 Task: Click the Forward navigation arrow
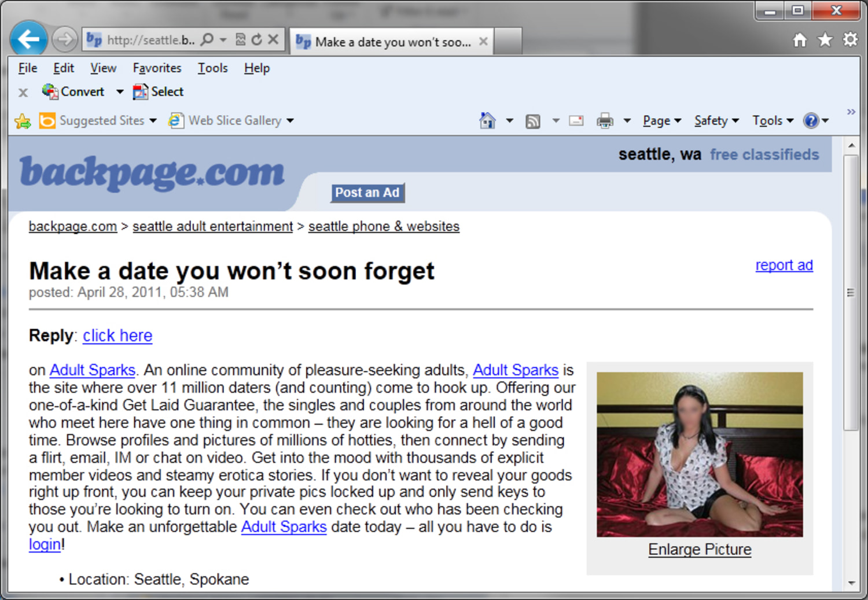click(65, 39)
